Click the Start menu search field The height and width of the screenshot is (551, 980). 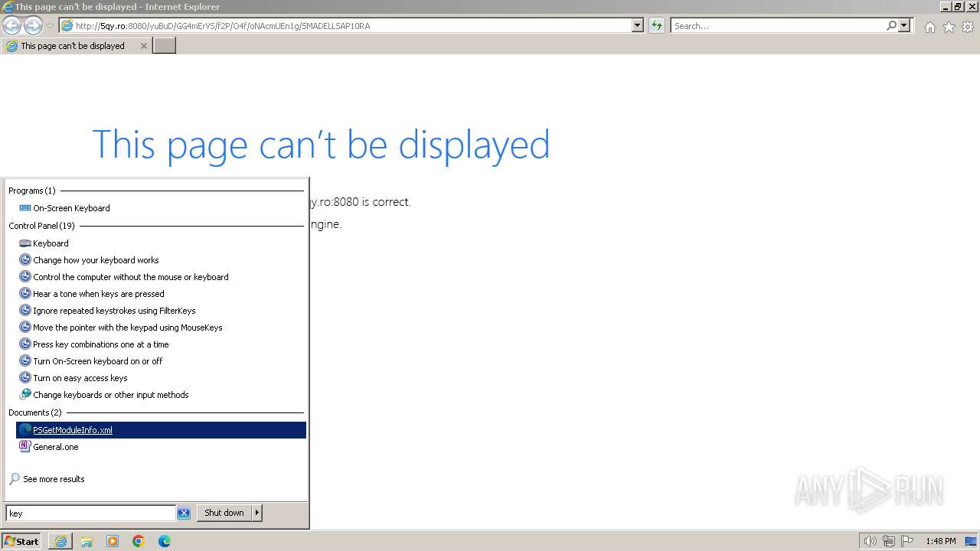(90, 514)
